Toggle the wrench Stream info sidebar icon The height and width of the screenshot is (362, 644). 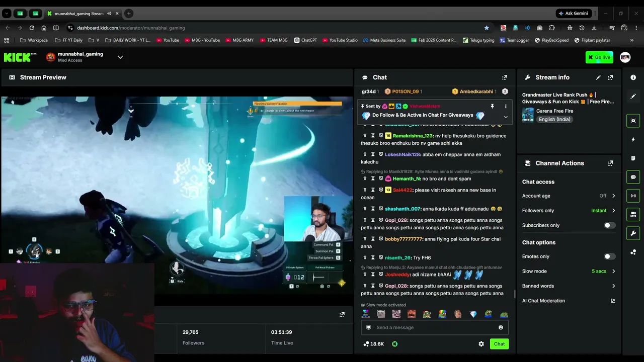point(633,233)
